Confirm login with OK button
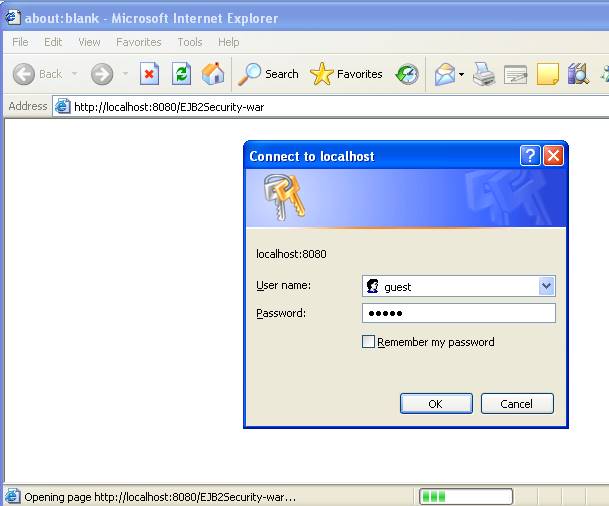Viewport: 609px width, 506px height. click(436, 403)
